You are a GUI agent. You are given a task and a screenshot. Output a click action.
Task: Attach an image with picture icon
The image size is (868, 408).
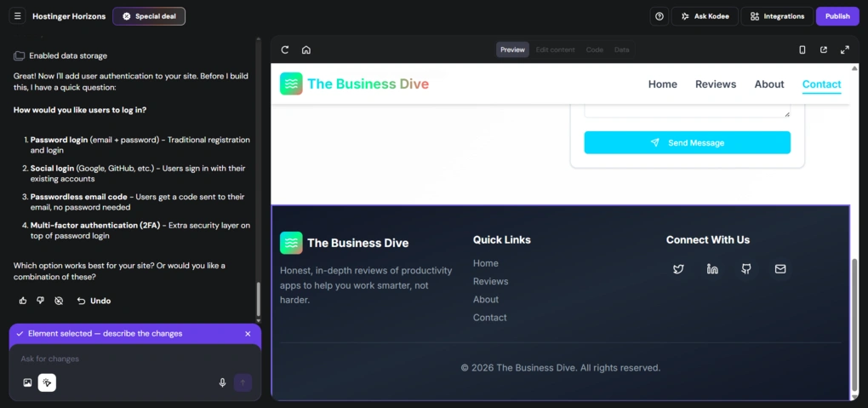[27, 382]
